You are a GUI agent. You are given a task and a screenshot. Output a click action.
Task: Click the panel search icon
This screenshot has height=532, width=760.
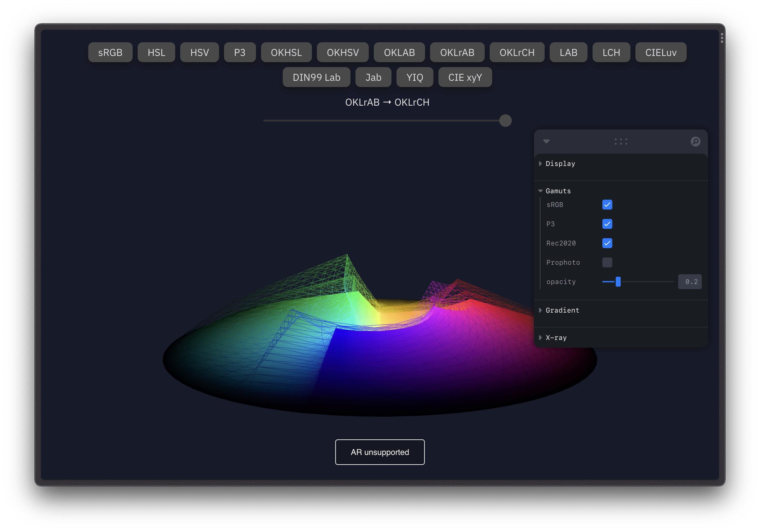tap(695, 142)
